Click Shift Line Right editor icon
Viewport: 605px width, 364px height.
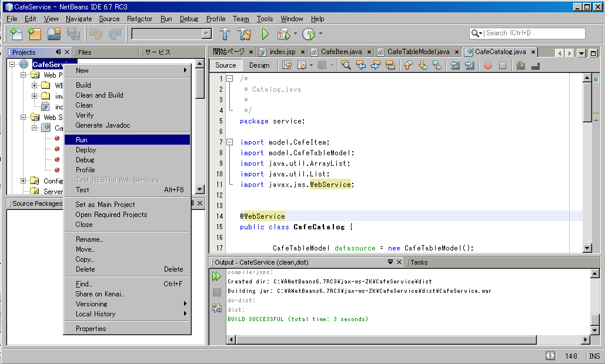pyautogui.click(x=470, y=65)
